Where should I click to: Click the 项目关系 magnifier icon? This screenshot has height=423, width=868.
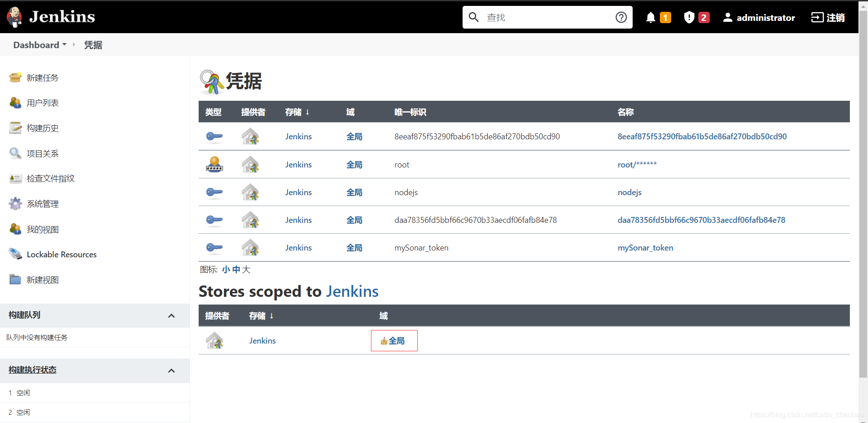(15, 153)
